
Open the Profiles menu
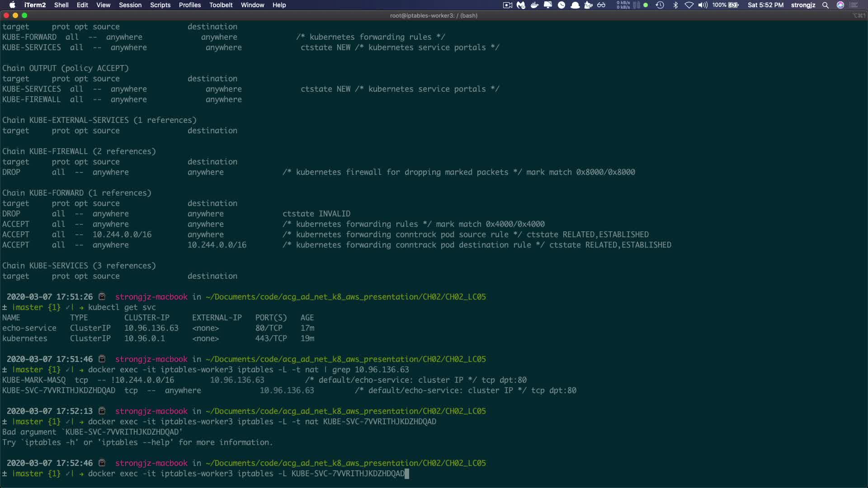[189, 5]
